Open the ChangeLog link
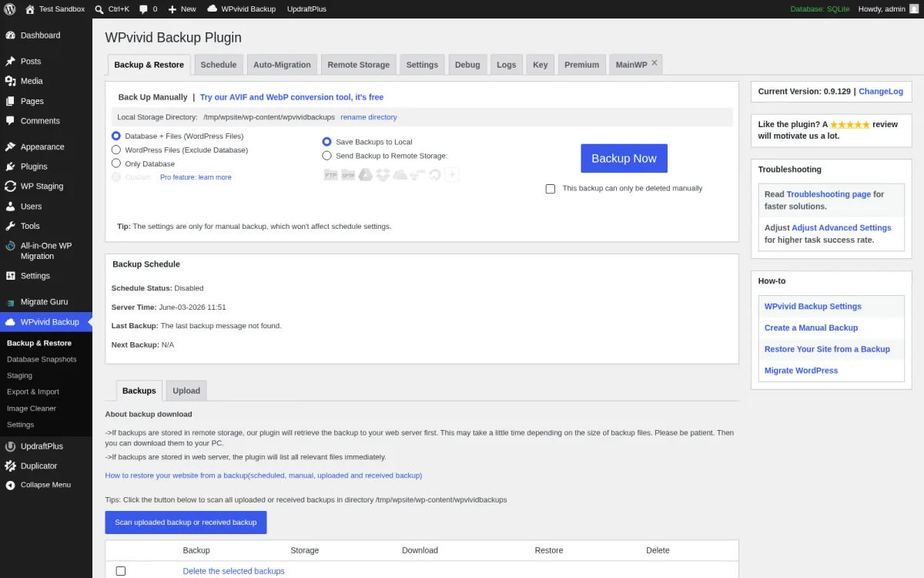 point(881,91)
